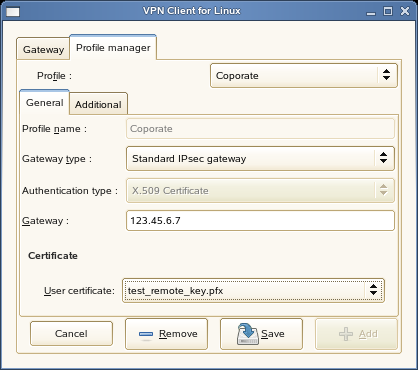Save the profile with Save button
This screenshot has width=418, height=370.
[261, 334]
